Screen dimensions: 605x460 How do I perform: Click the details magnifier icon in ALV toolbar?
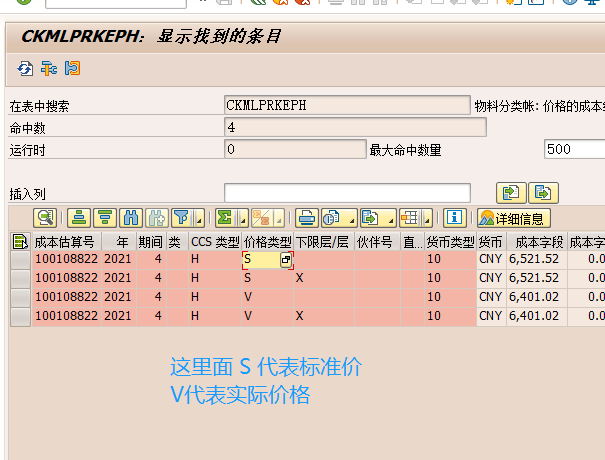(x=45, y=218)
